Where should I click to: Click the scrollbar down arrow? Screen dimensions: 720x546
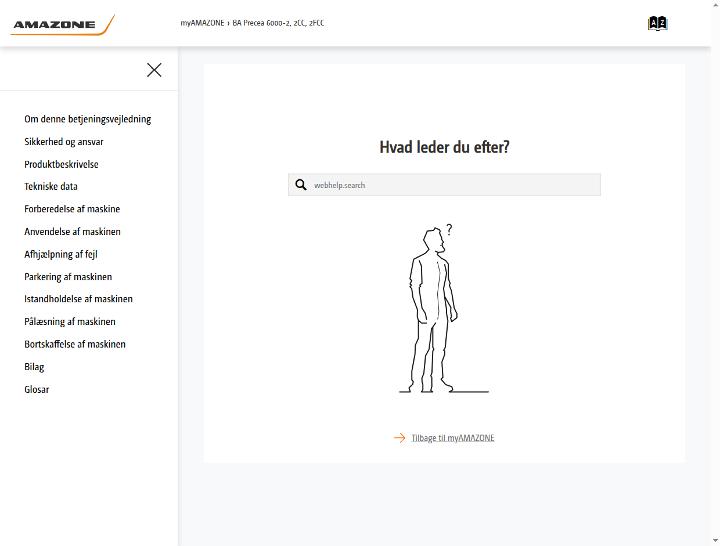[x=715, y=541]
